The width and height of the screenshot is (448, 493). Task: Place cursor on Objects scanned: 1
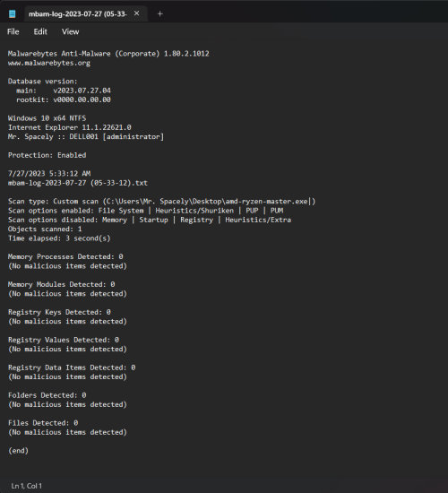[x=45, y=229]
